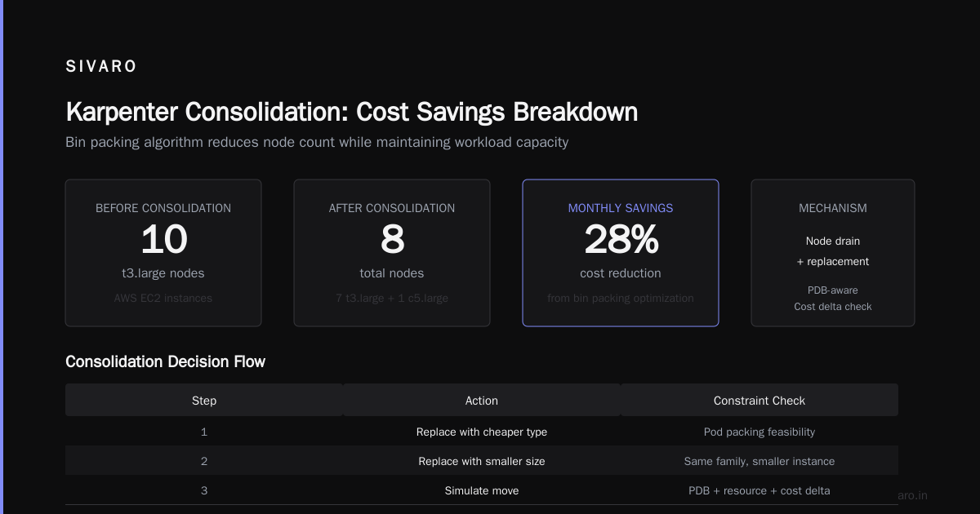Select the 't3.large nodes' label
This screenshot has width=980, height=514.
(x=163, y=273)
